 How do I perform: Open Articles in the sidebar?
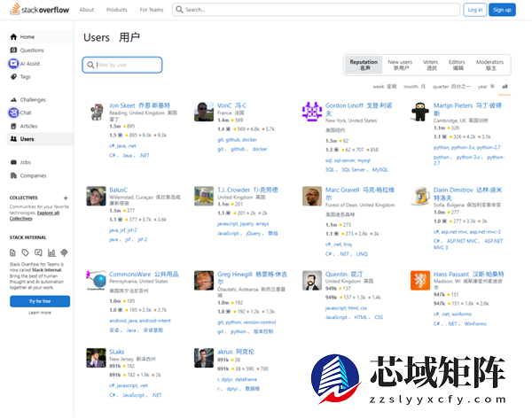40,126
